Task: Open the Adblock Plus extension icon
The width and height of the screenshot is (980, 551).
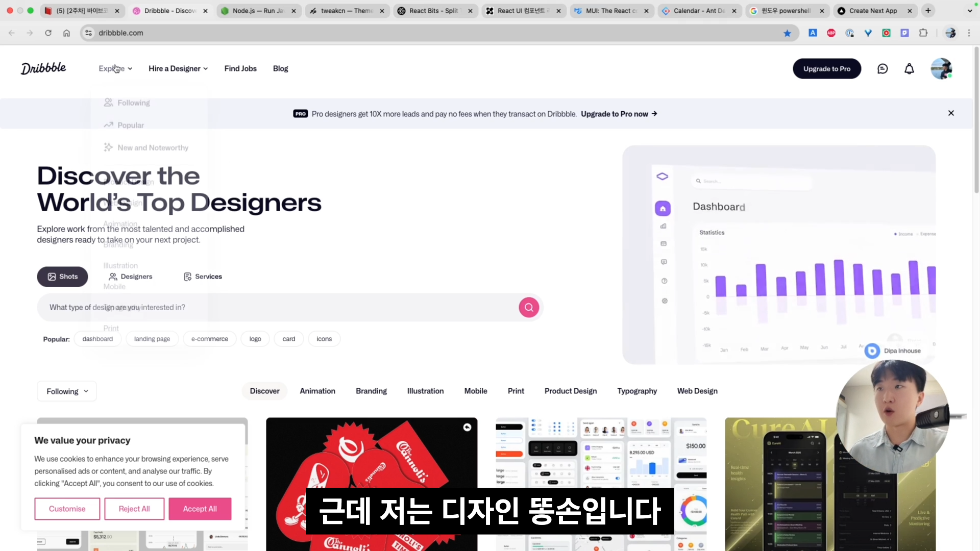Action: [x=831, y=33]
